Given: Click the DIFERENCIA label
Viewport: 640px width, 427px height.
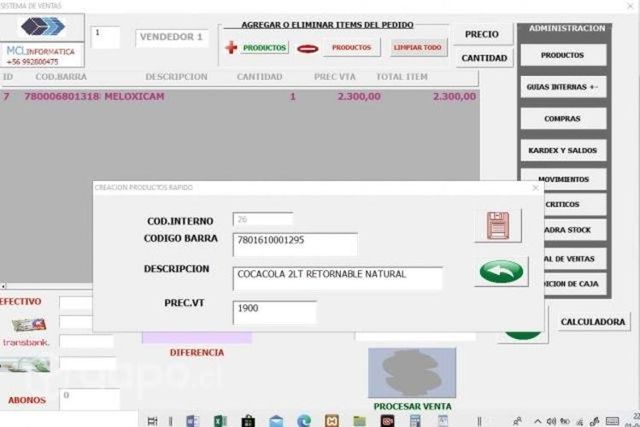Looking at the screenshot, I should (x=197, y=353).
